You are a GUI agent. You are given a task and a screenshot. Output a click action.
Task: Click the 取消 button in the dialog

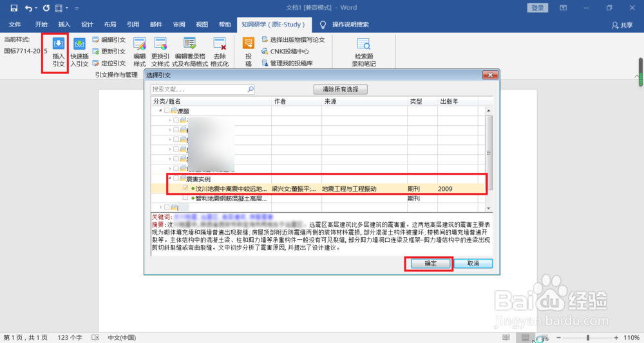(x=473, y=264)
